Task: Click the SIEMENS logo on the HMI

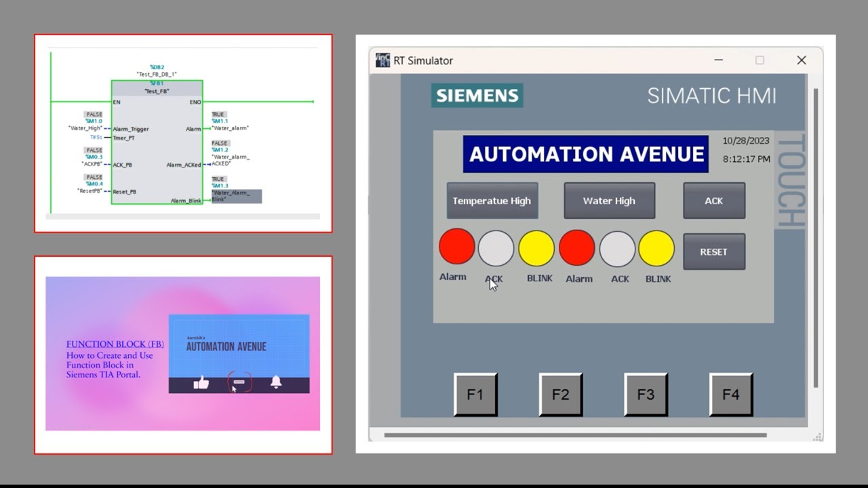Action: tap(477, 96)
